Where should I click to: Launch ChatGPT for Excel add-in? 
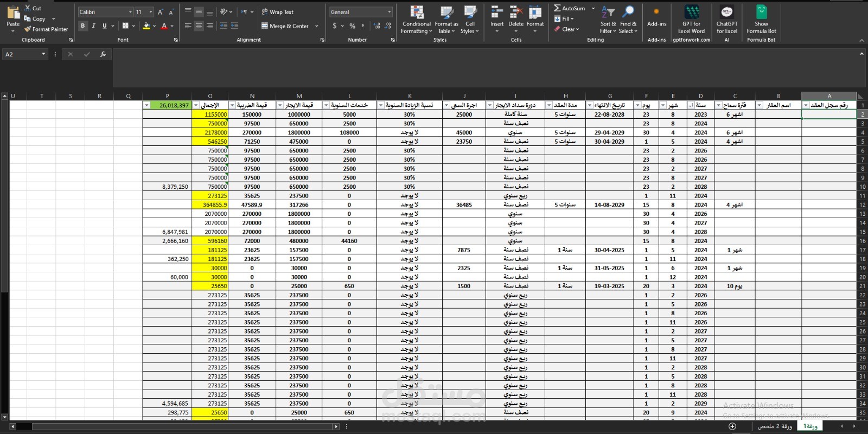click(727, 20)
